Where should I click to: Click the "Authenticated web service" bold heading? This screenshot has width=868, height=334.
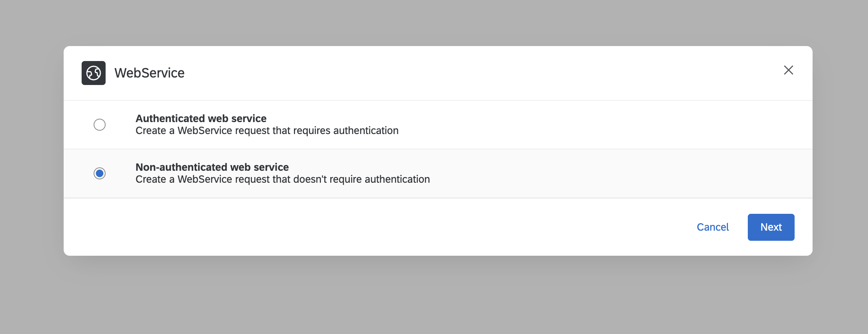(201, 118)
